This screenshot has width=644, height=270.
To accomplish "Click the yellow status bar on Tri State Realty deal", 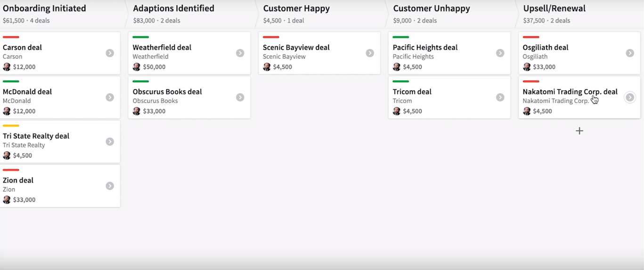I will point(11,126).
